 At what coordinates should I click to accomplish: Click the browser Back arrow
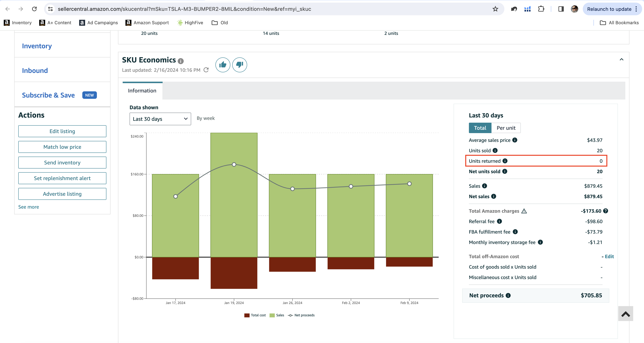point(7,9)
